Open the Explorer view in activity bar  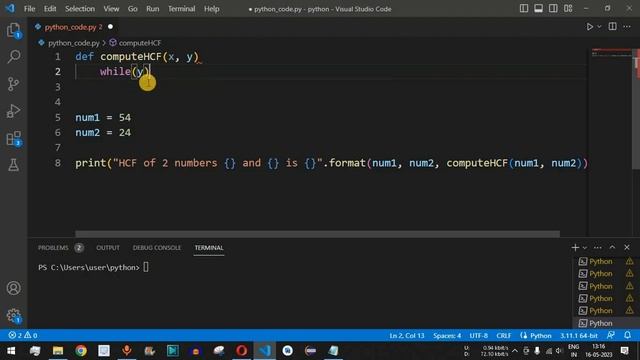[x=13, y=30]
